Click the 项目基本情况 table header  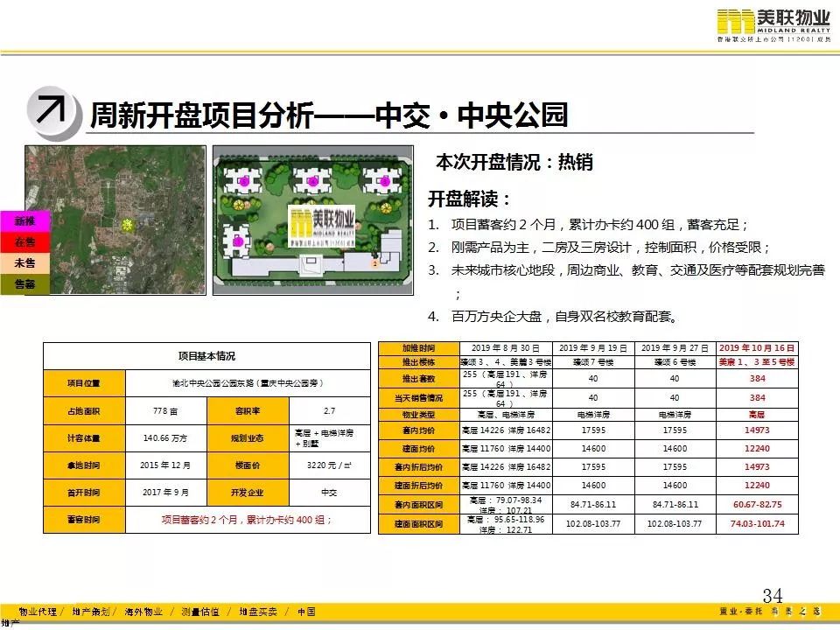click(206, 356)
